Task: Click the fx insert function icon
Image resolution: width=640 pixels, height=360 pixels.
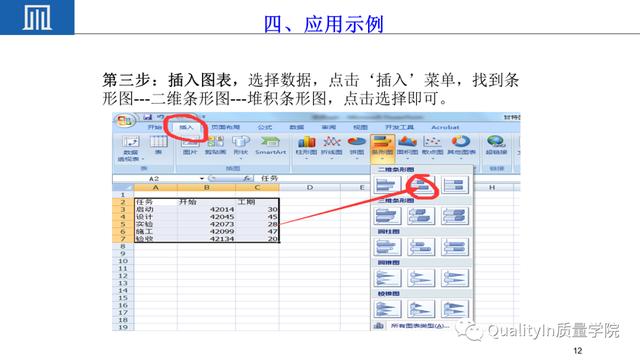Action: [247, 178]
